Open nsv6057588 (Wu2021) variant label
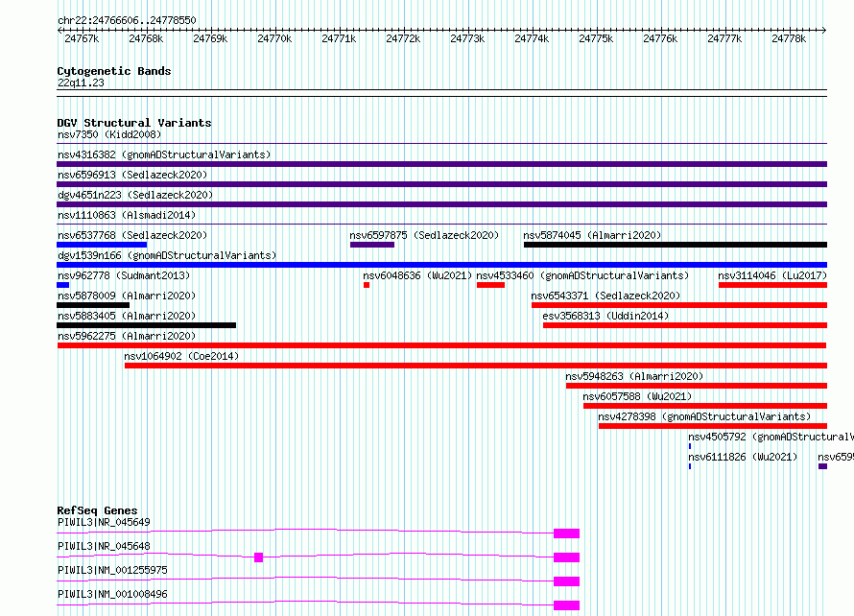The image size is (854, 616). point(637,396)
